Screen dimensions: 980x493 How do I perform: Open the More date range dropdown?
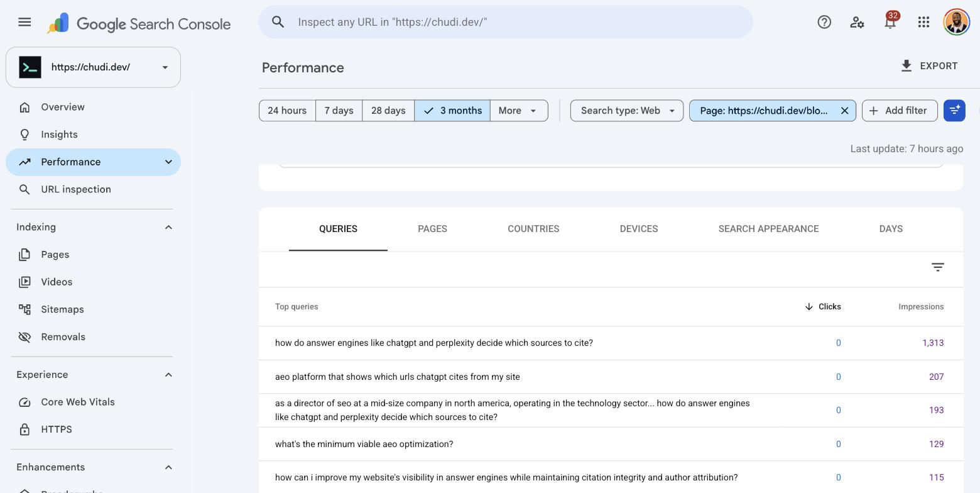tap(519, 111)
